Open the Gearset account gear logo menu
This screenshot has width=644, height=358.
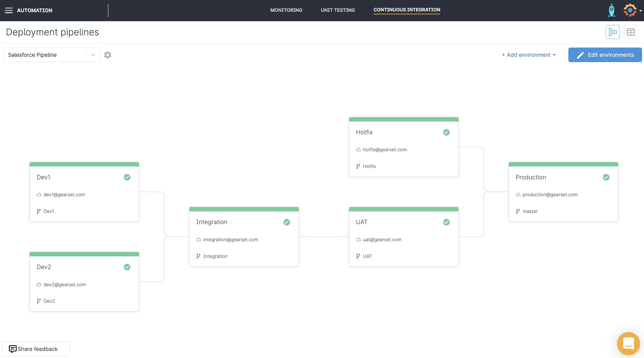point(630,10)
